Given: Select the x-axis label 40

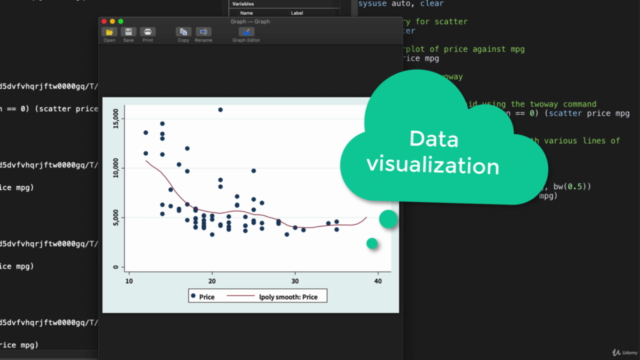Looking at the screenshot, I should (378, 281).
